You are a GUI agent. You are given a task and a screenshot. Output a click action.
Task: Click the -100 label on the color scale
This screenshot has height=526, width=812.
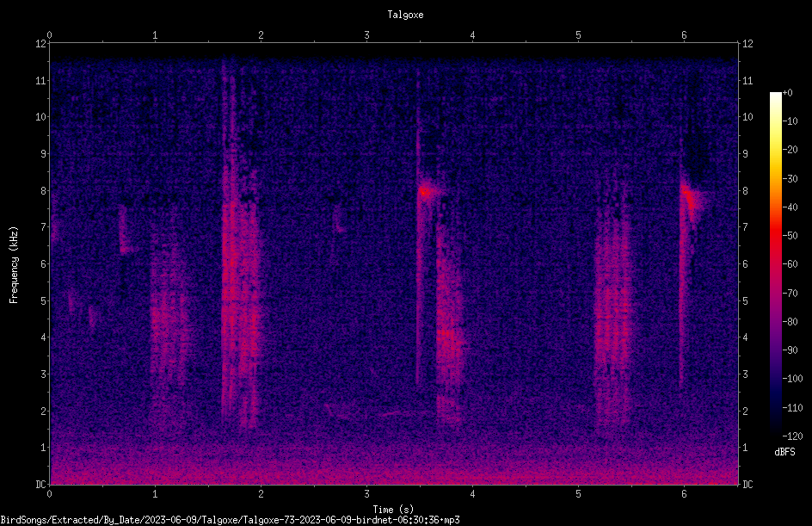[x=792, y=379]
